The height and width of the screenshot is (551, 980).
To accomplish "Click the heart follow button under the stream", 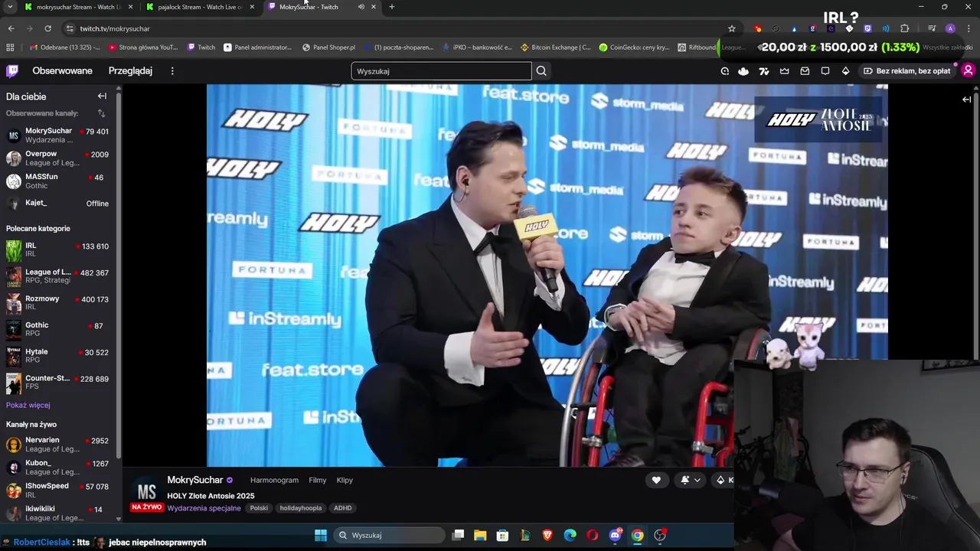I will (x=656, y=480).
